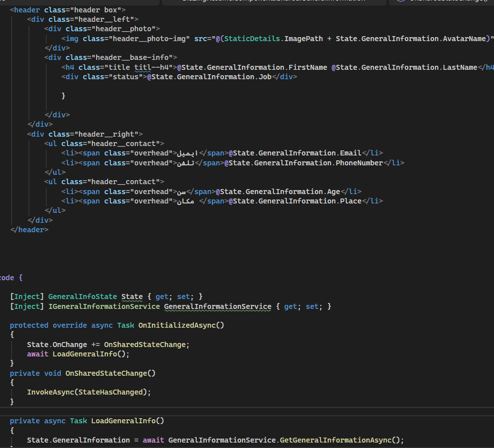This screenshot has width=494, height=448.
Task: Select the Email property binding
Action: click(350, 153)
